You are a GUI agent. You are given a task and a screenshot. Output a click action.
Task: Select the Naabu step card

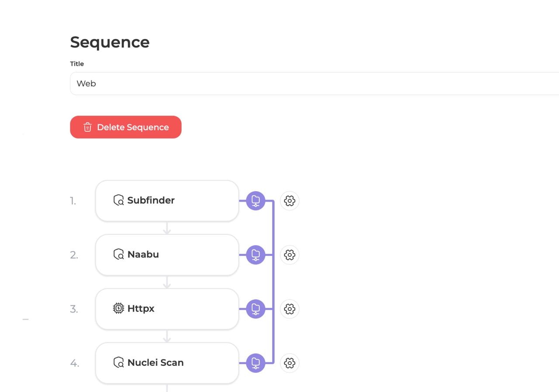(x=167, y=255)
